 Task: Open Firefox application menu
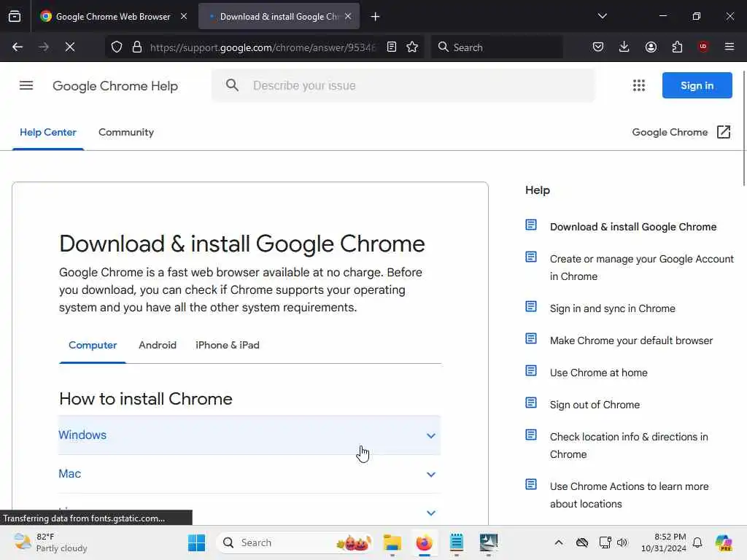click(x=729, y=47)
